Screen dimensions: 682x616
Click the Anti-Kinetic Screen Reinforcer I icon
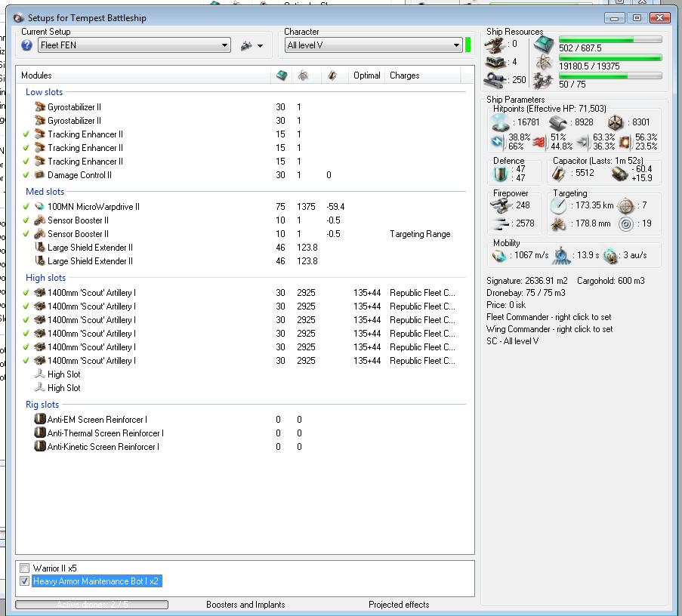[x=40, y=446]
